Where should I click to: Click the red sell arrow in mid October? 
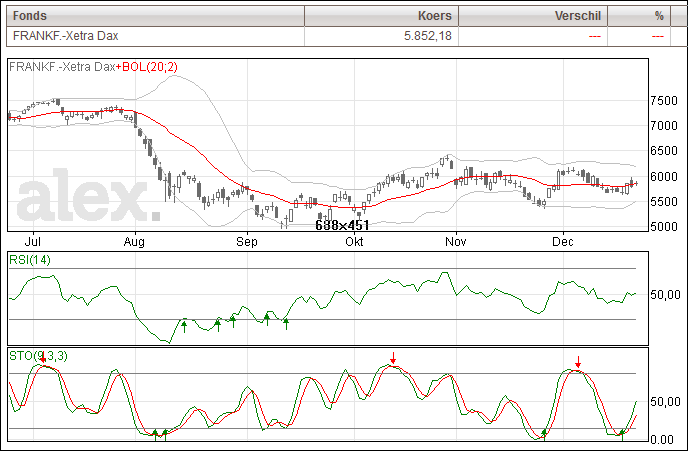click(394, 358)
